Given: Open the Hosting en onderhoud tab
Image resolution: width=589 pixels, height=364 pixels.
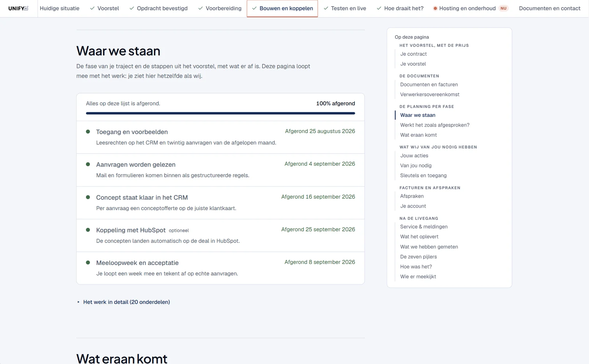Looking at the screenshot, I should point(471,8).
